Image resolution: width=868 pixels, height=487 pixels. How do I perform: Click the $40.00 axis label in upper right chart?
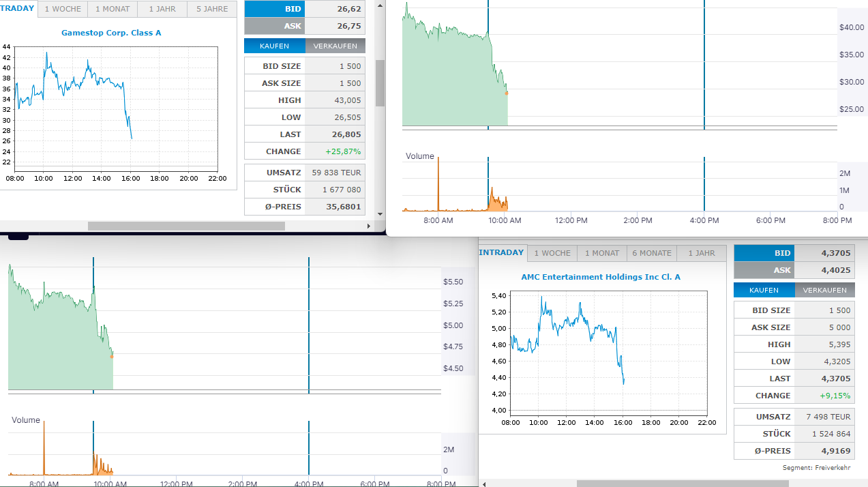[x=852, y=27]
